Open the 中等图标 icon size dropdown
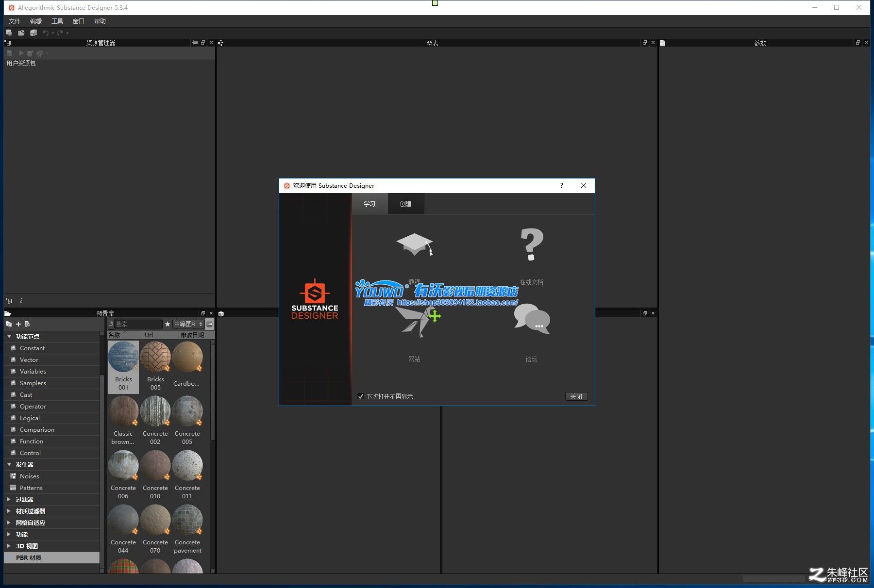This screenshot has width=874, height=588. click(188, 324)
